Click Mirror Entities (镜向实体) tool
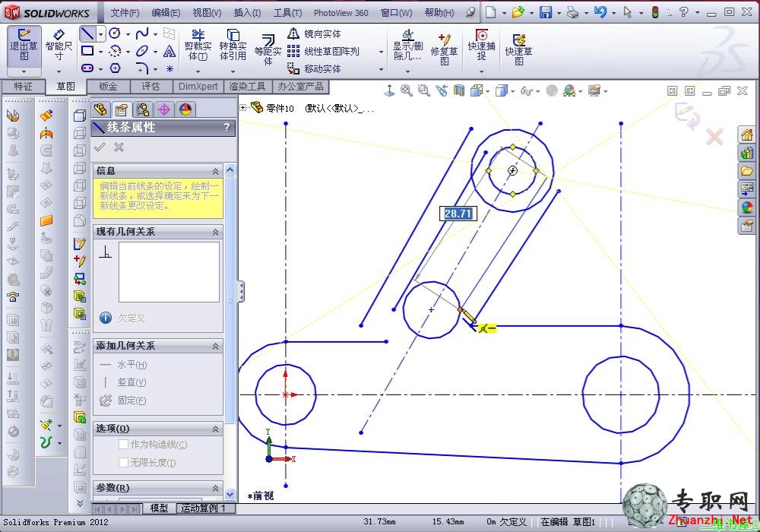The width and height of the screenshot is (760, 532). click(x=314, y=34)
